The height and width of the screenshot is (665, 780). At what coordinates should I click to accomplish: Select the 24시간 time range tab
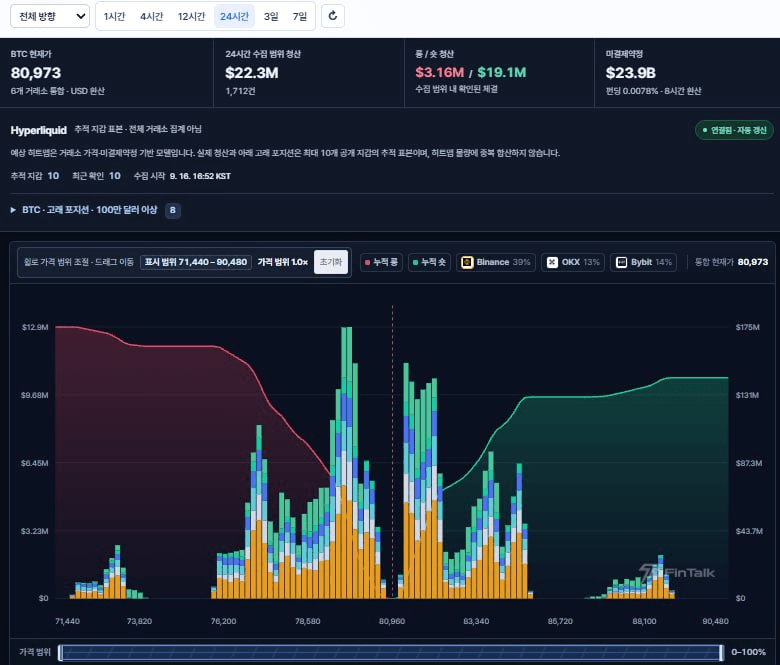click(234, 16)
